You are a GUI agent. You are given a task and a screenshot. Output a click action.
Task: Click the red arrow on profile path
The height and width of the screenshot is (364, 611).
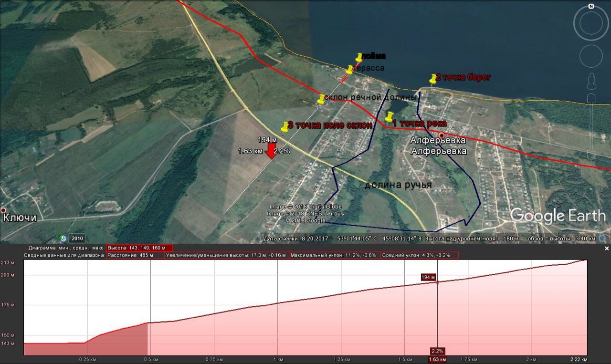pos(270,151)
